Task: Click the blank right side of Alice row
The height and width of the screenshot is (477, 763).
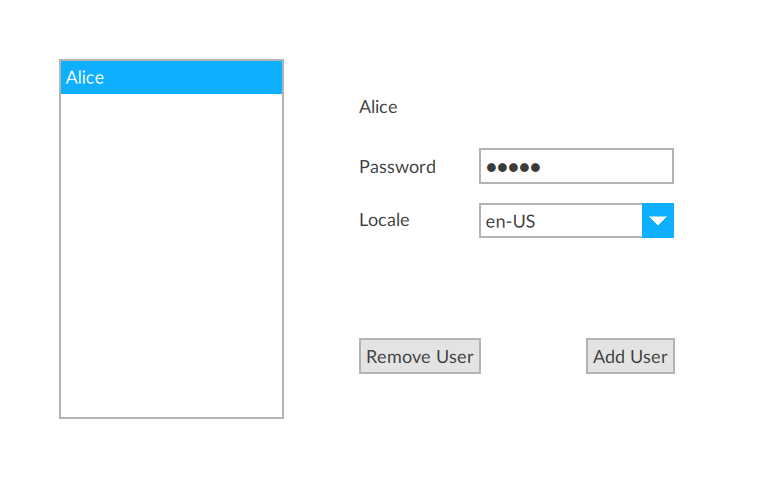Action: pyautogui.click(x=230, y=78)
